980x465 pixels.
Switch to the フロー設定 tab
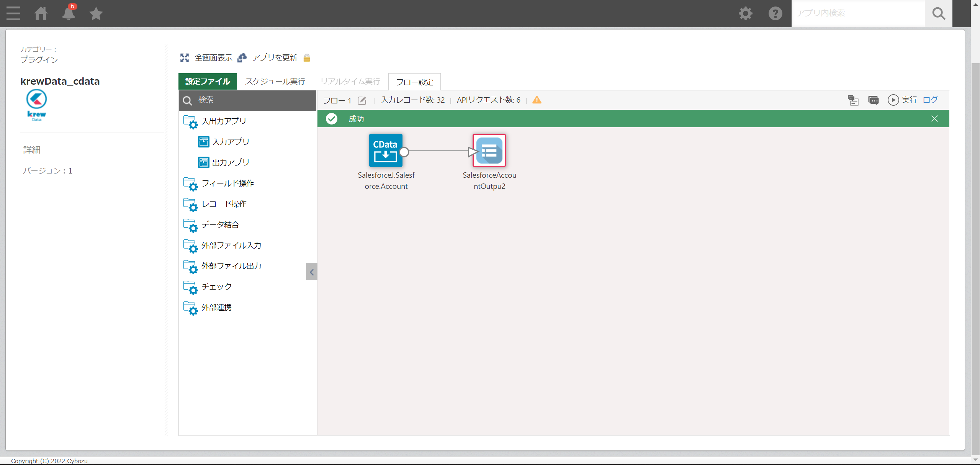click(x=414, y=82)
